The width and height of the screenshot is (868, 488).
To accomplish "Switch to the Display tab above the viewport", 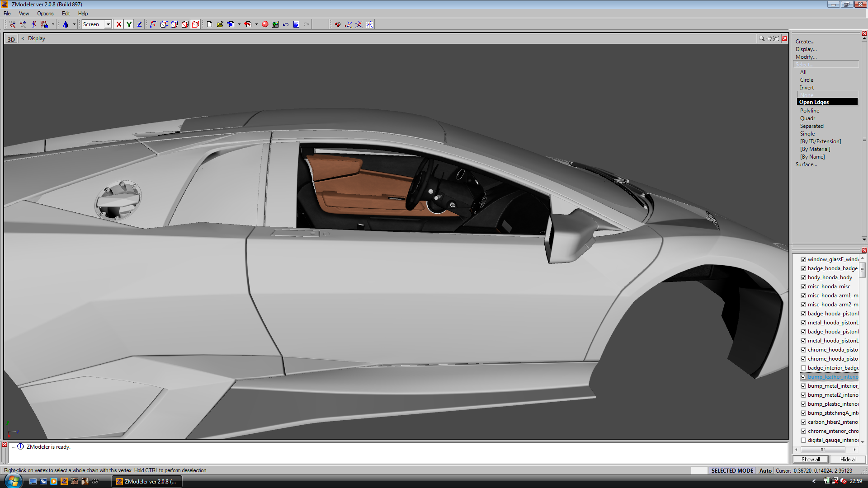I will [36, 38].
